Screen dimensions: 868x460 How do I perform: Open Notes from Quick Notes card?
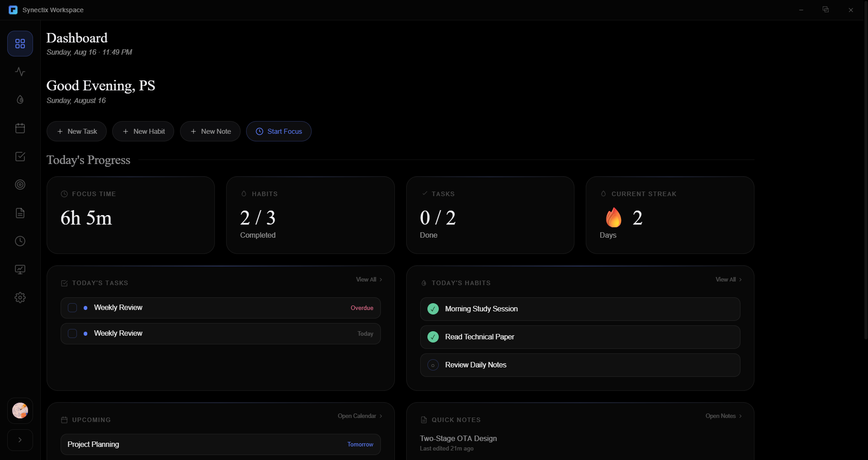tap(724, 416)
